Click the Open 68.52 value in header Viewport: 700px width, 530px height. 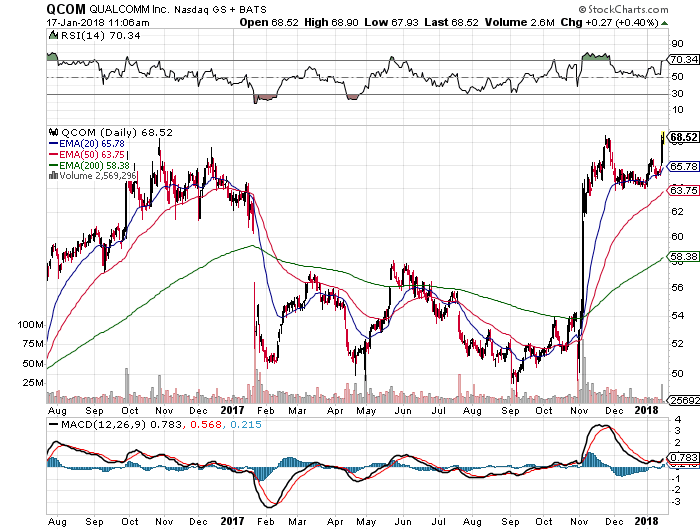click(269, 22)
